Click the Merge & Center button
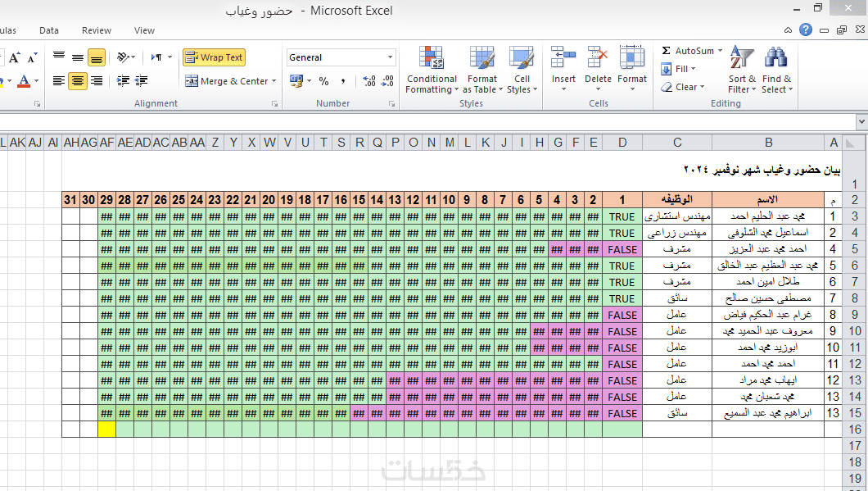 226,81
